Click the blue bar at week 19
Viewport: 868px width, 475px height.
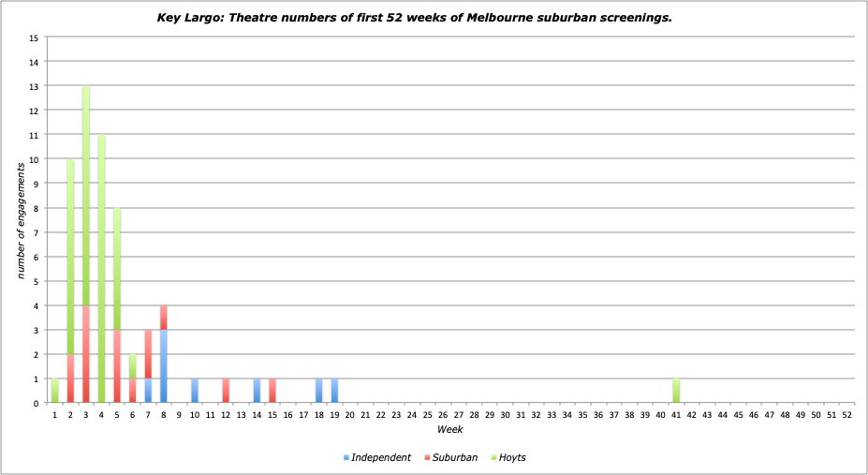[x=334, y=391]
